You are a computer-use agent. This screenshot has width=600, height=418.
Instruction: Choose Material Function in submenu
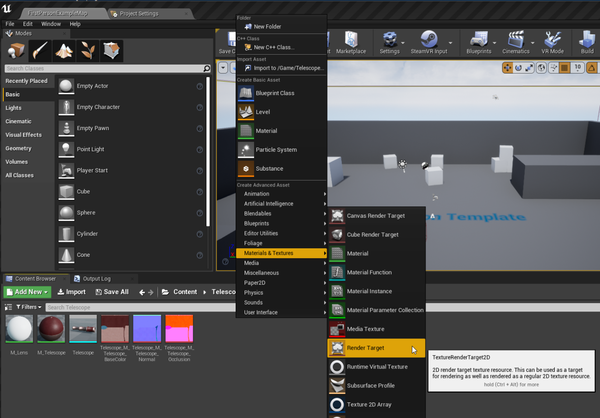pyautogui.click(x=377, y=272)
